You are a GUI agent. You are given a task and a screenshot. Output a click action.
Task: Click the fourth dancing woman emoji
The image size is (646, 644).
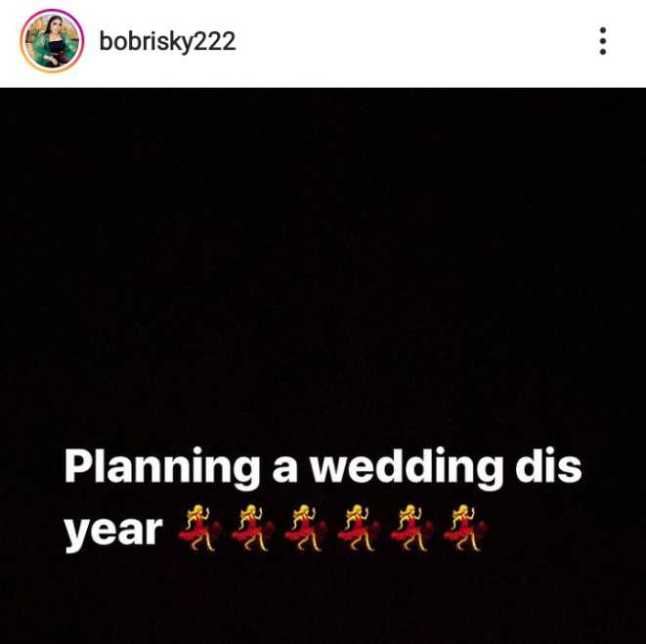pos(359,529)
